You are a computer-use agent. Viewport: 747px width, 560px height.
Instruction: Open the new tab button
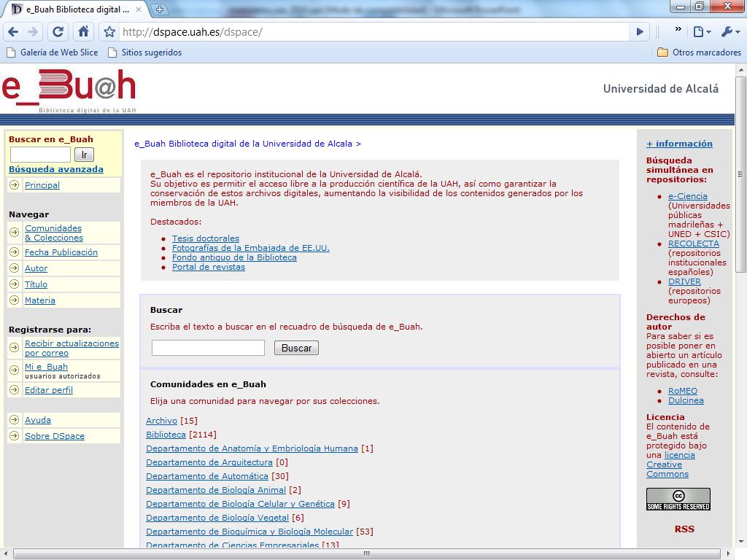click(x=160, y=9)
